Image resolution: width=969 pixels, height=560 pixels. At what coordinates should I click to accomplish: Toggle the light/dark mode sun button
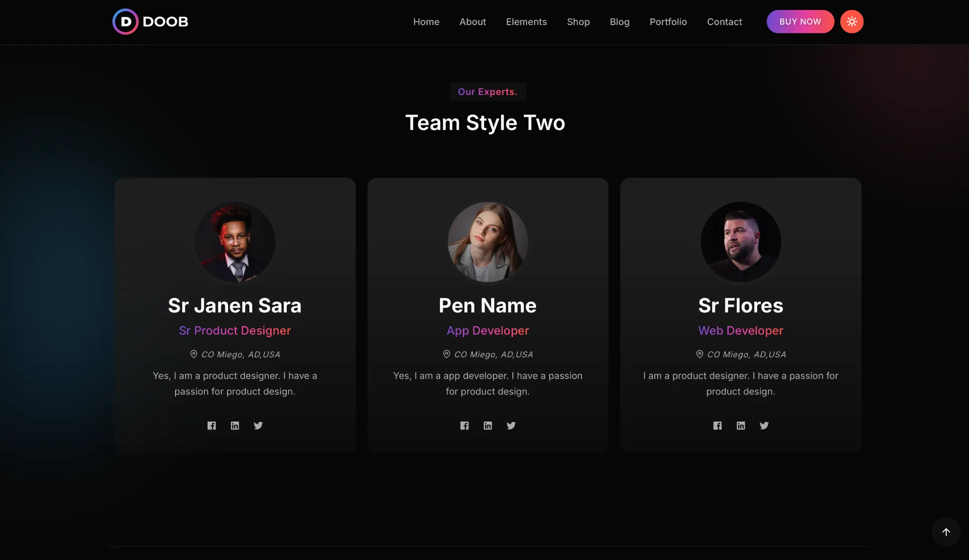pyautogui.click(x=851, y=22)
